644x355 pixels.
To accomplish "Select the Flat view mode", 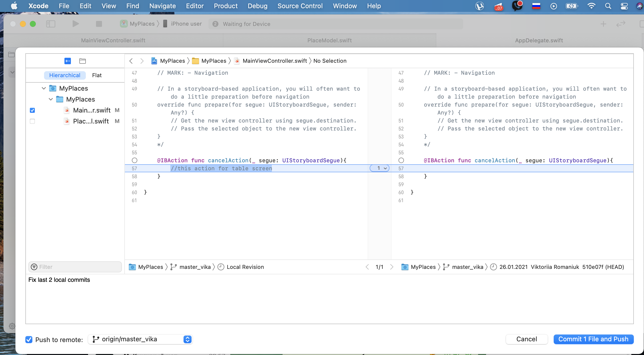I will point(97,75).
